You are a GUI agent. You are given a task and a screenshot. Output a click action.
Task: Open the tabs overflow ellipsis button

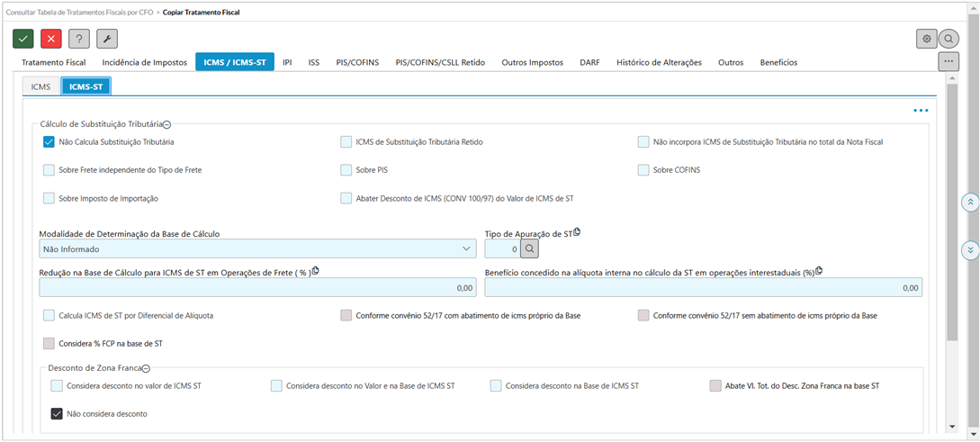pos(948,61)
